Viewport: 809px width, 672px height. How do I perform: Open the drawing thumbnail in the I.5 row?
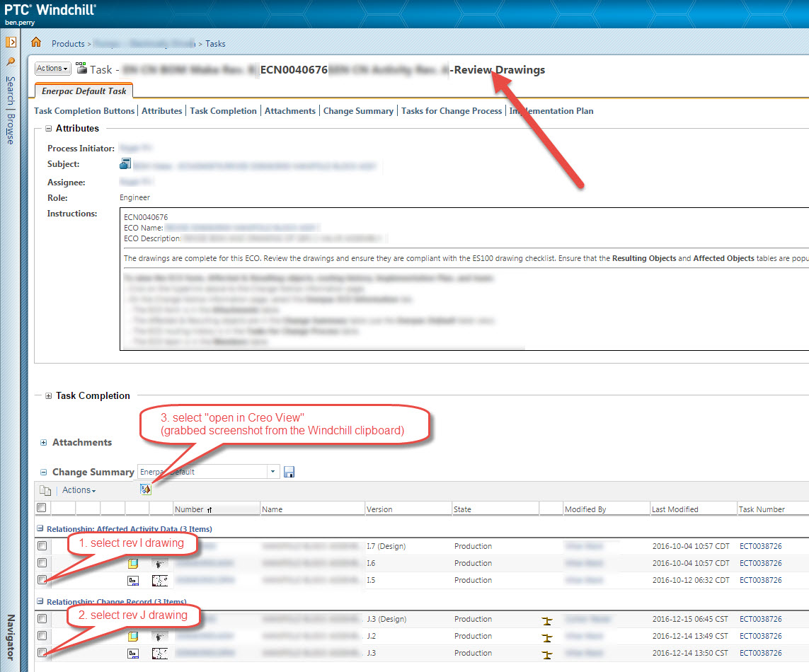pos(160,581)
